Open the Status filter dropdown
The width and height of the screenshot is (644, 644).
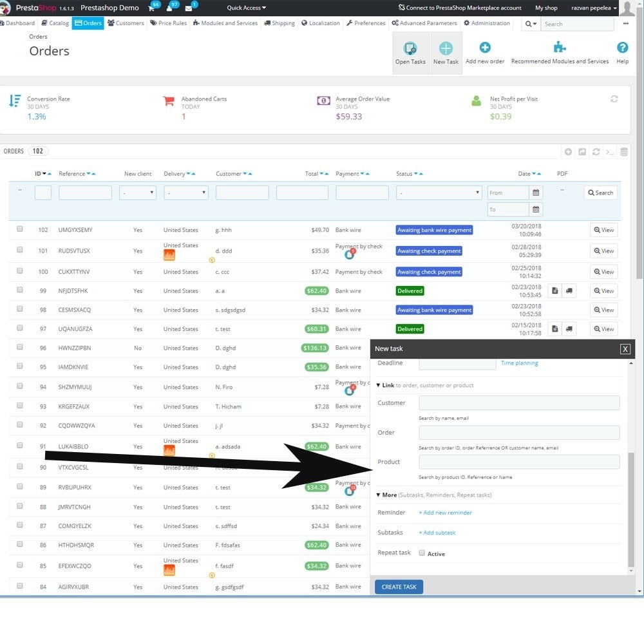[x=438, y=193]
